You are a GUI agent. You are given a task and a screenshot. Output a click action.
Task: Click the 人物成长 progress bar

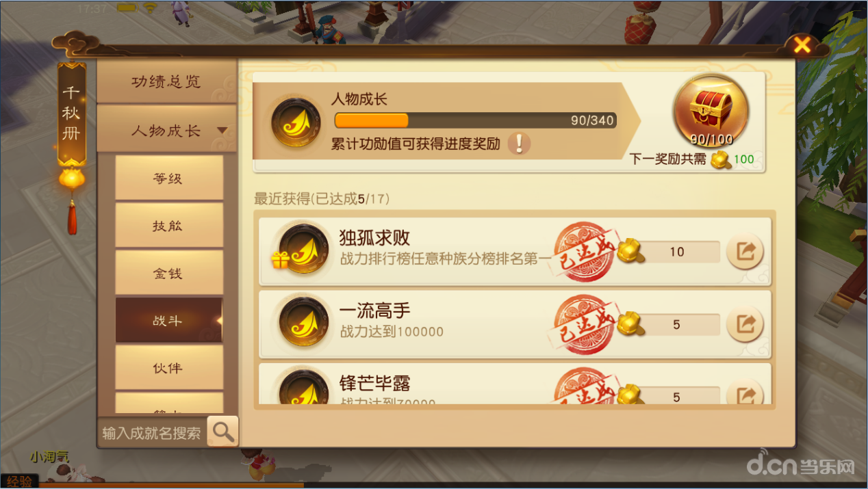[x=475, y=120]
